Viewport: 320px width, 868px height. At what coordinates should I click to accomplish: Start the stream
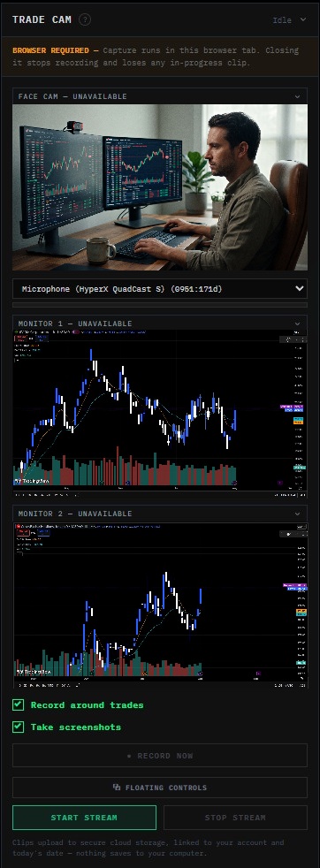pos(84,818)
